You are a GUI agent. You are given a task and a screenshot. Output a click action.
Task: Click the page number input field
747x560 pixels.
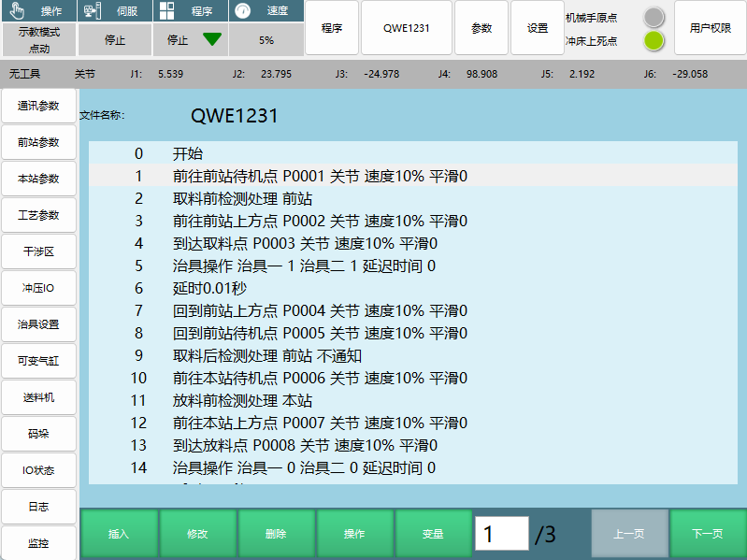tap(500, 534)
